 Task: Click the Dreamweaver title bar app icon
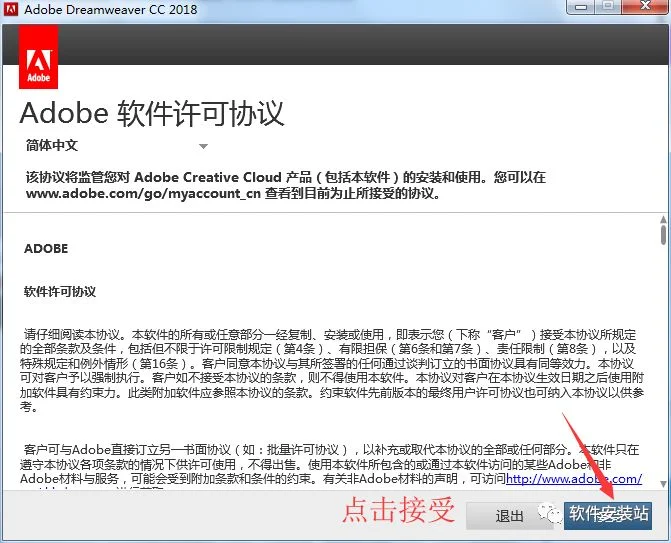[x=11, y=8]
